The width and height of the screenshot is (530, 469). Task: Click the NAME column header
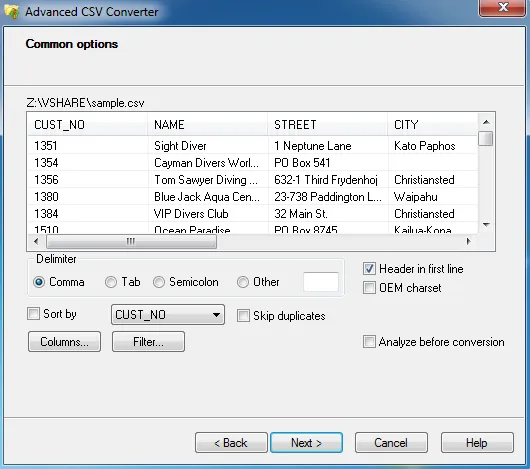207,125
